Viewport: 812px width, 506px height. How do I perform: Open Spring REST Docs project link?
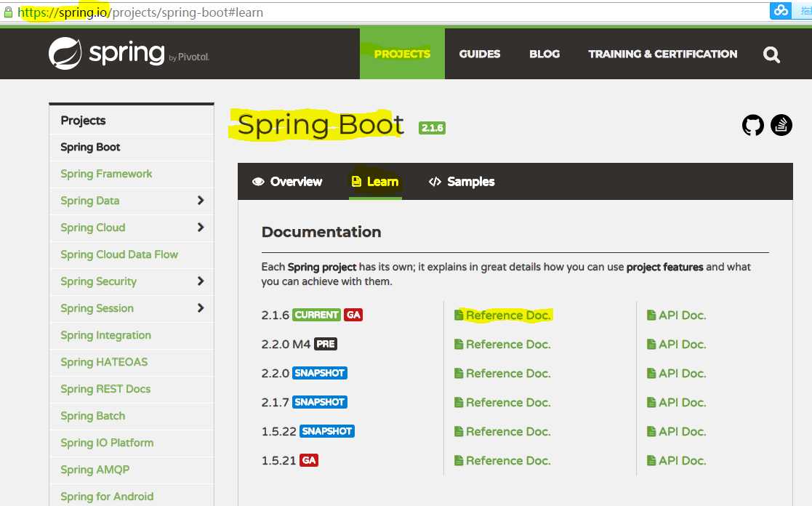(105, 389)
